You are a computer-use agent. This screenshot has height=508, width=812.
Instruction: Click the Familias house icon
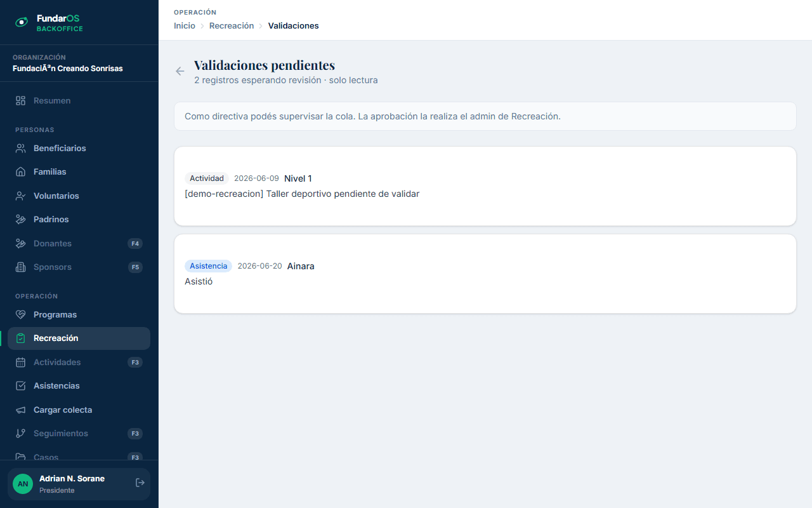[20, 172]
